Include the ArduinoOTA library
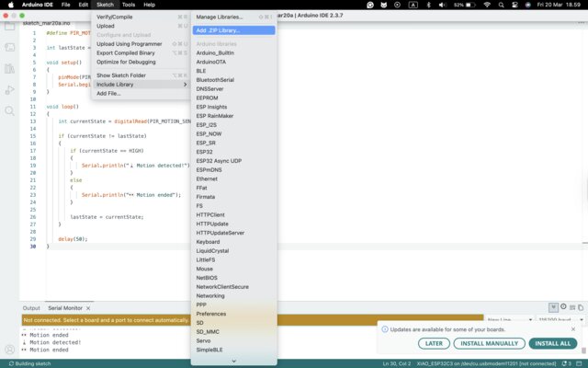This screenshot has height=368, width=588. [233, 62]
